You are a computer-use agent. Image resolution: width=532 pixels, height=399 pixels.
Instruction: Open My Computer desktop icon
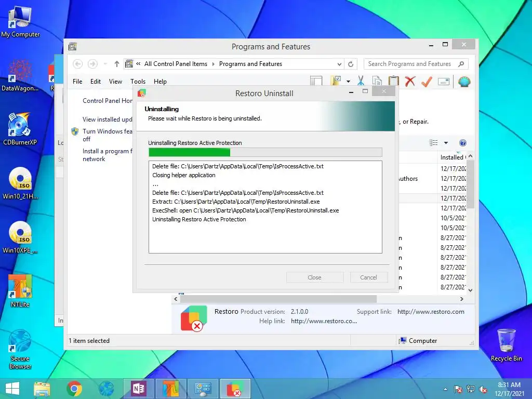click(20, 22)
